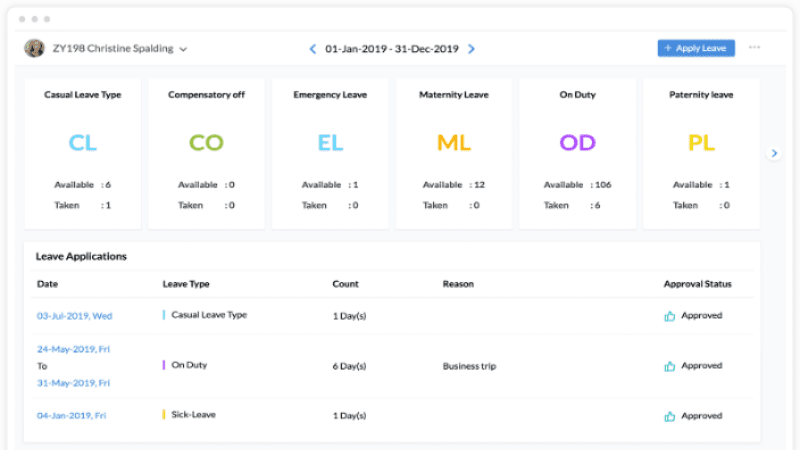Select the On Duty OD card
This screenshot has height=450, width=800.
[x=577, y=153]
